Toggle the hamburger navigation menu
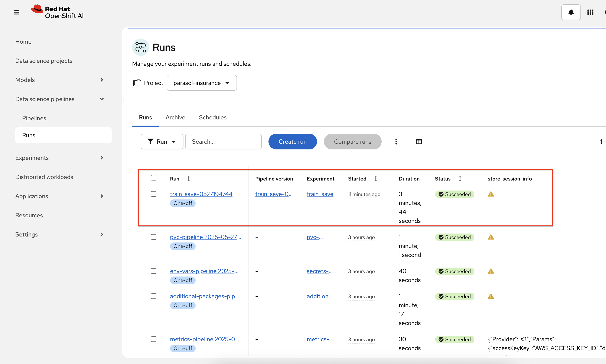 point(16,12)
